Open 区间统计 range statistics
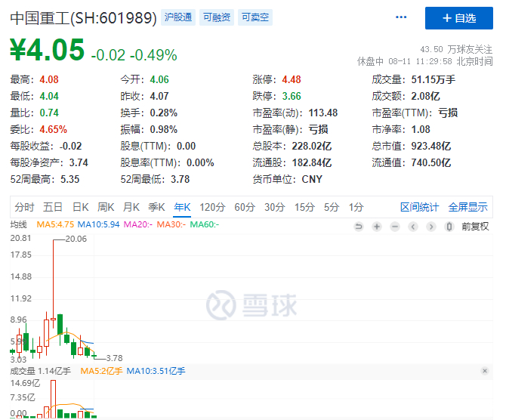Image resolution: width=506 pixels, height=420 pixels. [419, 207]
